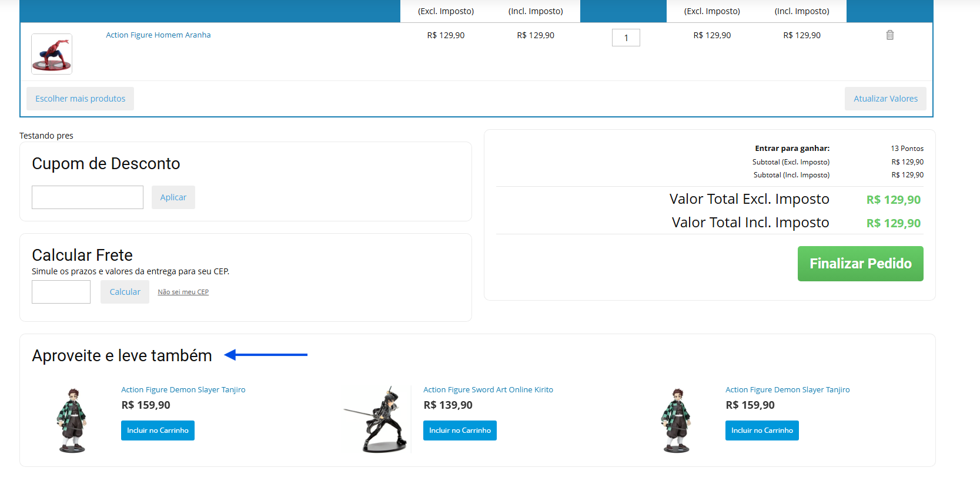Select the cart quantity field
The image size is (980, 481).
tap(626, 38)
